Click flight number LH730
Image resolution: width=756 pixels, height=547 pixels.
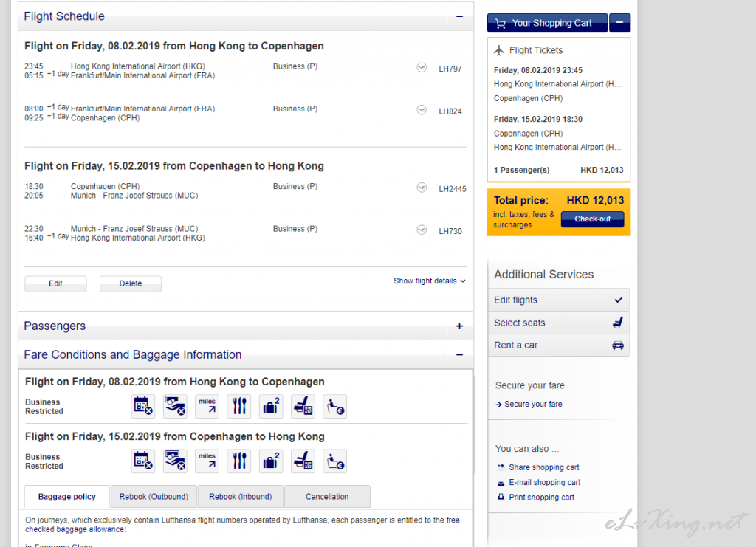tap(450, 231)
